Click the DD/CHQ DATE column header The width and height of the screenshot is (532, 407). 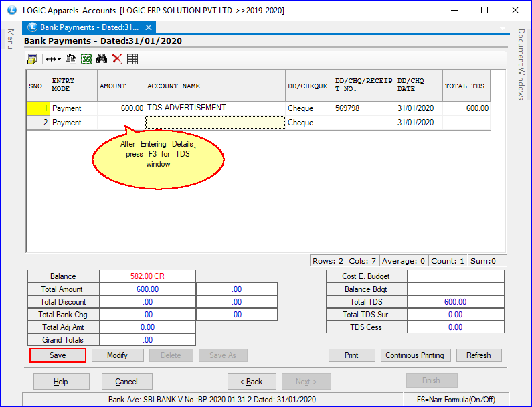(419, 86)
